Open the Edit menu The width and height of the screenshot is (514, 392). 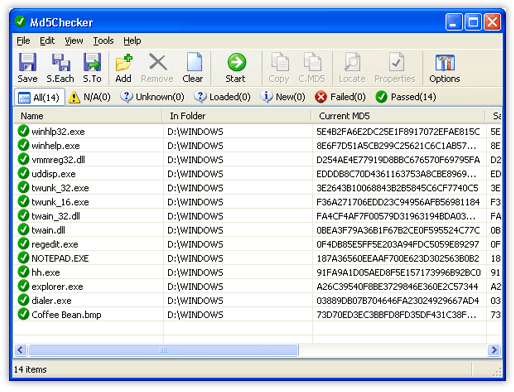click(47, 41)
